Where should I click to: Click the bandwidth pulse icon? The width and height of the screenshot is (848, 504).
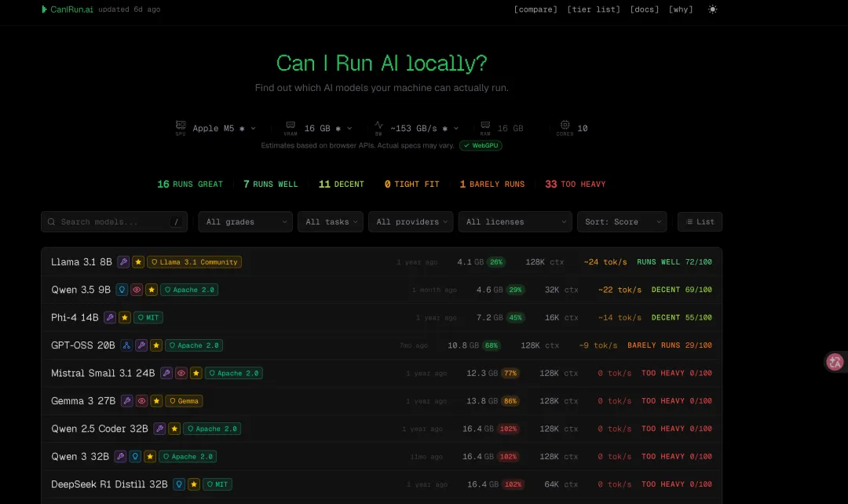[x=378, y=125]
